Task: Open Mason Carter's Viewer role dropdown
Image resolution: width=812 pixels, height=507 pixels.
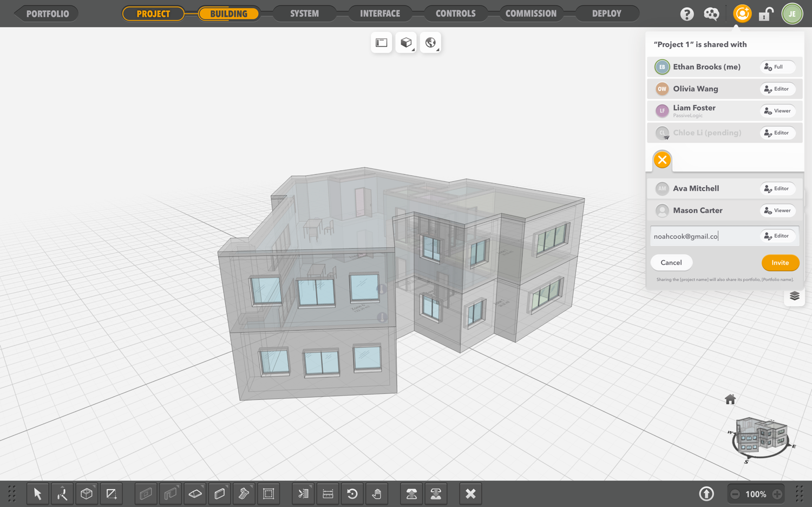Action: [x=777, y=210]
